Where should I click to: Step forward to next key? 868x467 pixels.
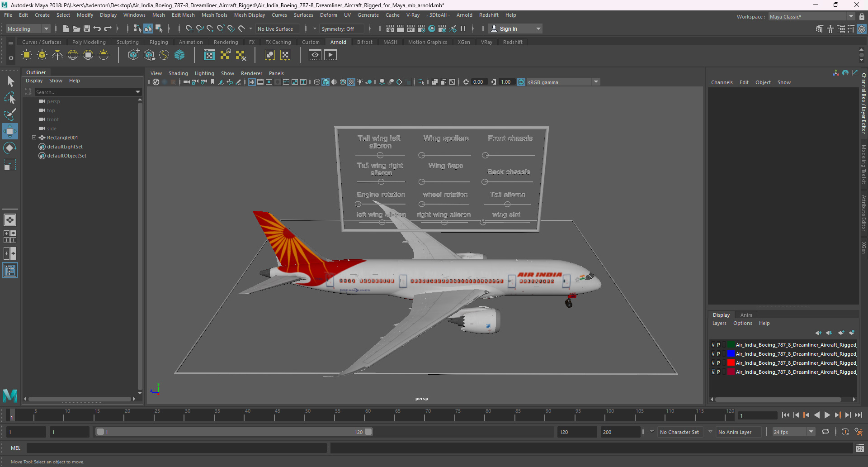(837, 415)
